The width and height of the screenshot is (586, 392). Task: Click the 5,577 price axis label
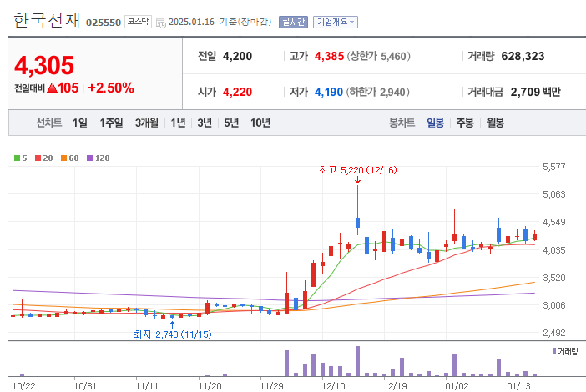[553, 167]
